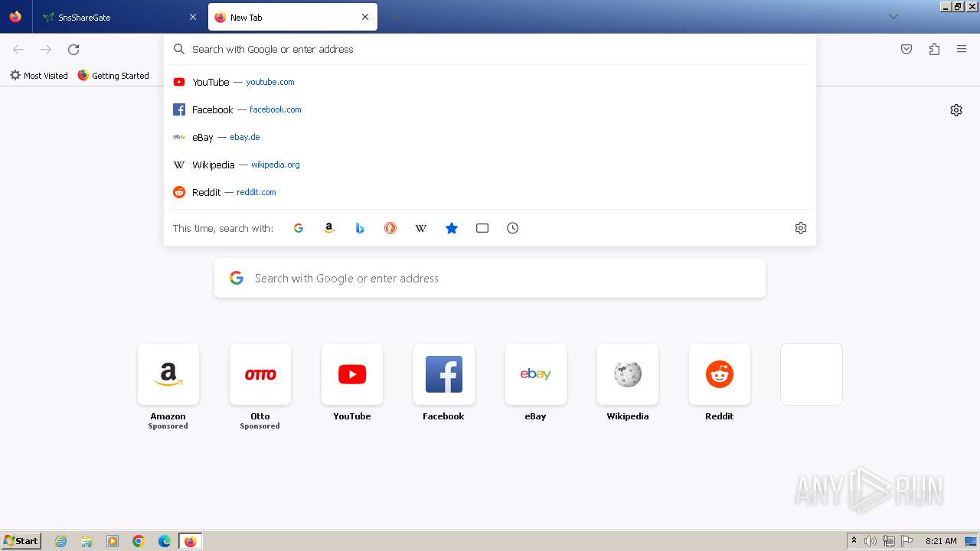Screen dimensions: 980x551
Task: Launch Microsoft Edge from taskbar
Action: coord(165,541)
